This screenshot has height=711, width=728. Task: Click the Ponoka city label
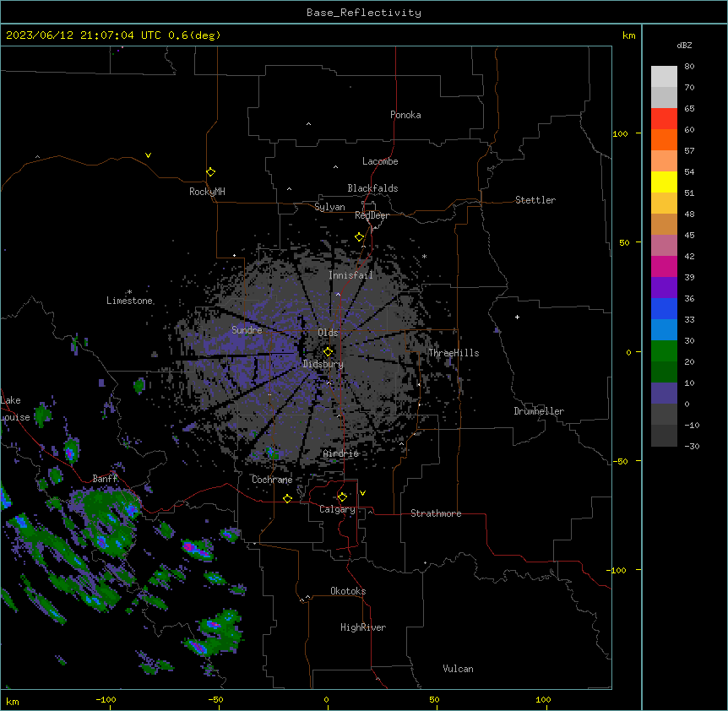point(405,115)
